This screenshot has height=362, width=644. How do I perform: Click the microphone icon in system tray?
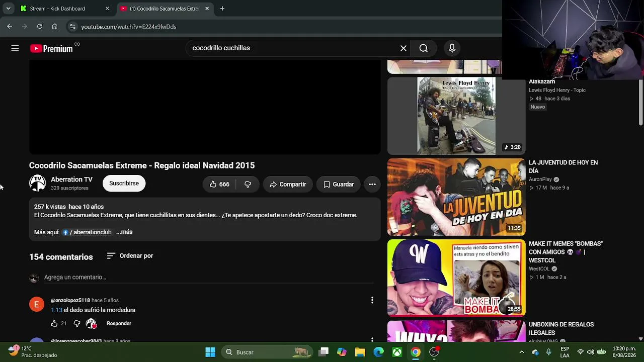click(x=548, y=352)
